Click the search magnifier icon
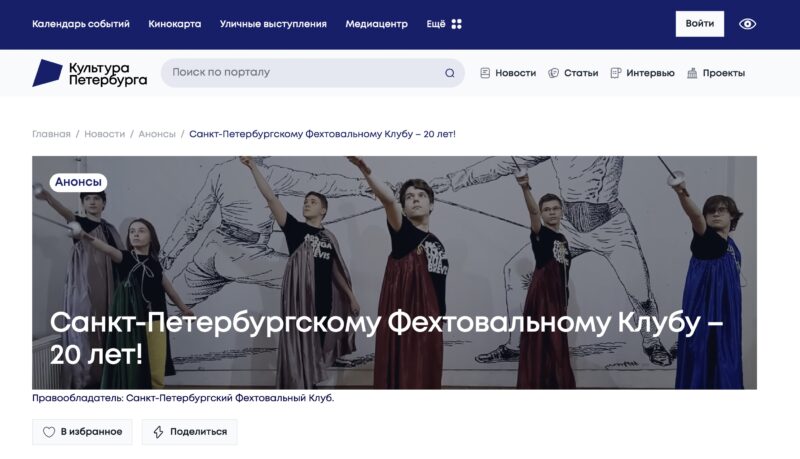Viewport: 800px width, 459px height. [x=449, y=73]
